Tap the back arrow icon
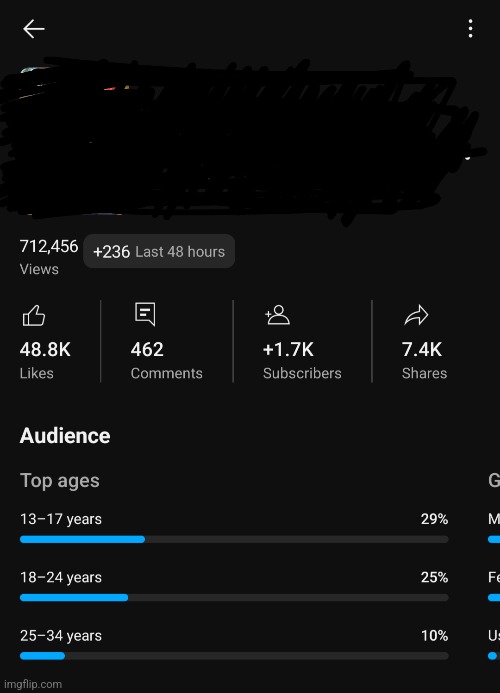This screenshot has height=693, width=500. pyautogui.click(x=34, y=29)
